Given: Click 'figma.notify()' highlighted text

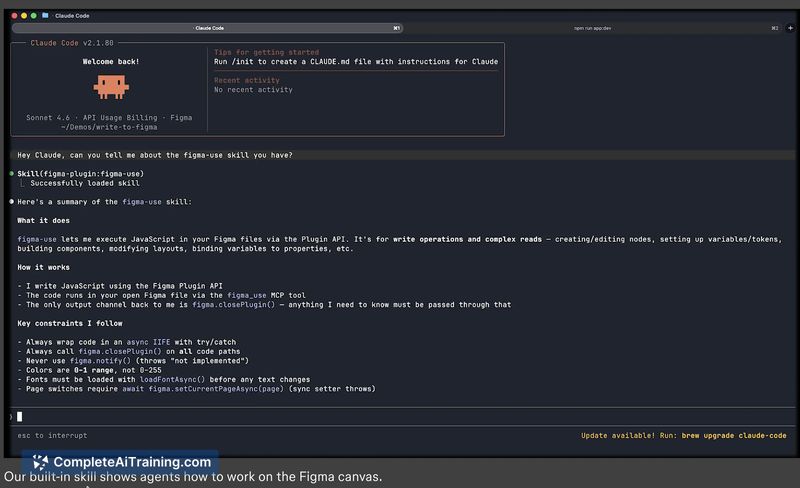Looking at the screenshot, I should tap(101, 361).
